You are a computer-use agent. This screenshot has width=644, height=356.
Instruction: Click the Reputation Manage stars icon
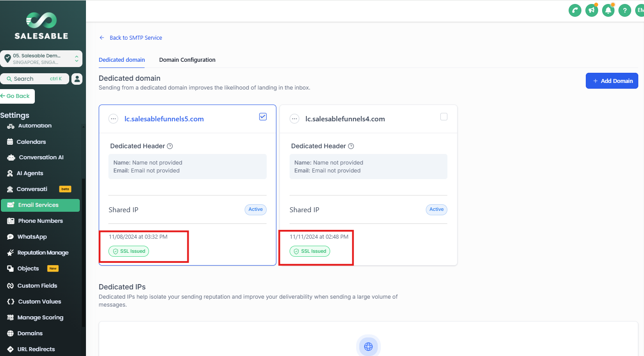(x=11, y=253)
